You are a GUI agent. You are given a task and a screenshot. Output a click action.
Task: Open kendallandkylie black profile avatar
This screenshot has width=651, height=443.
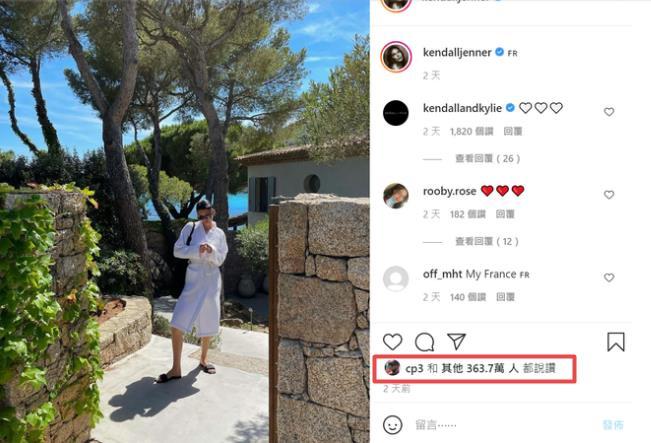point(396,113)
